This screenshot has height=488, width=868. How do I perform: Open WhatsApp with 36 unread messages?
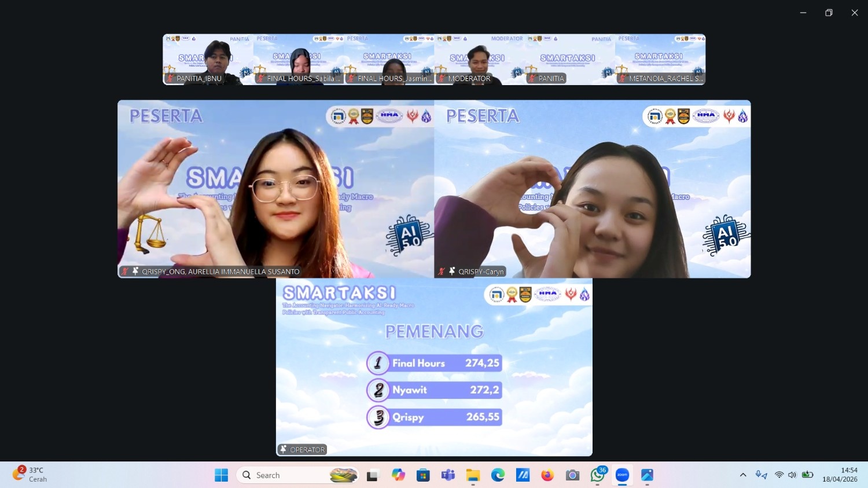point(597,475)
